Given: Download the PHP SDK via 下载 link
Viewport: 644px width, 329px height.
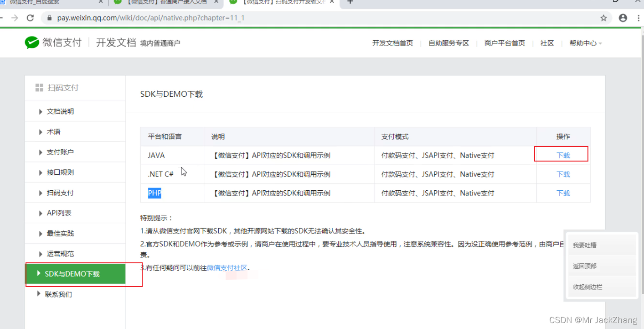Looking at the screenshot, I should click(x=563, y=193).
